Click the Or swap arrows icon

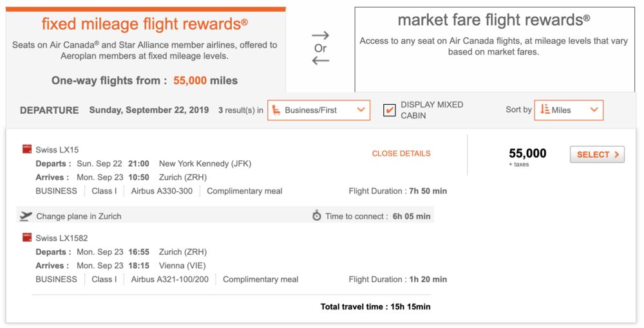(320, 48)
